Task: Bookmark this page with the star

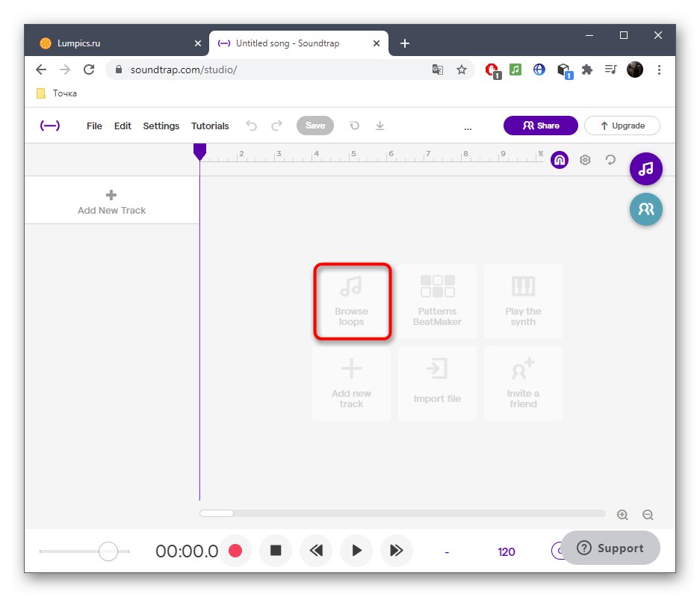Action: coord(462,69)
